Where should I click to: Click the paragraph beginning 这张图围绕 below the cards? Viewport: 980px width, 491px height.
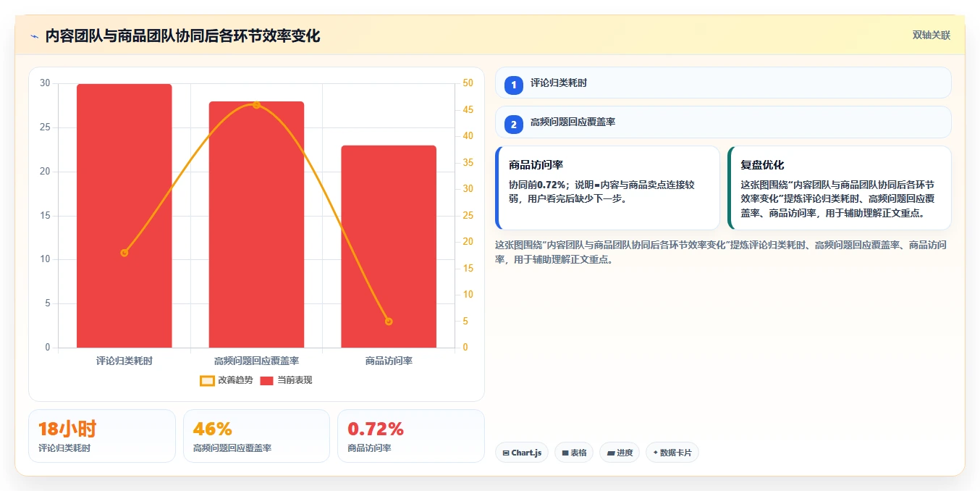pos(721,252)
